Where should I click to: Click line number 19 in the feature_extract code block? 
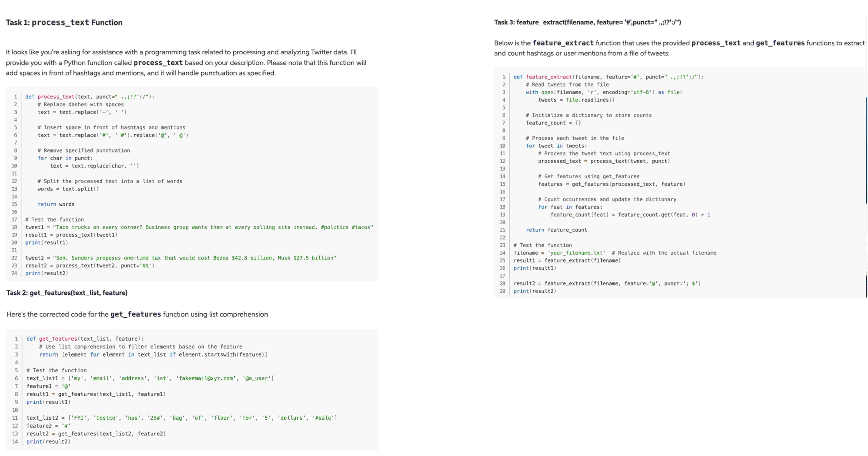click(x=502, y=215)
